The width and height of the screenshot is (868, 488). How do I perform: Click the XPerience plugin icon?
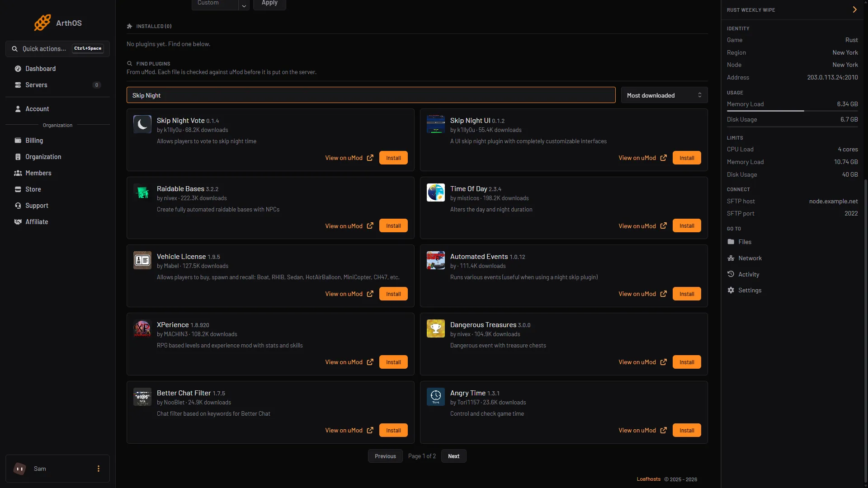click(142, 328)
